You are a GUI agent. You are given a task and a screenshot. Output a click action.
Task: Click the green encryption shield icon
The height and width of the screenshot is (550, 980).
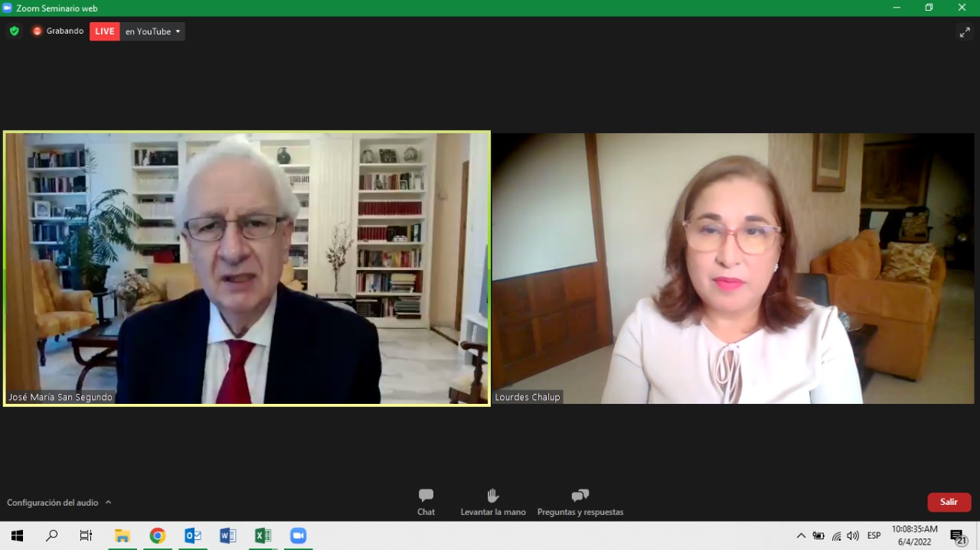click(14, 31)
